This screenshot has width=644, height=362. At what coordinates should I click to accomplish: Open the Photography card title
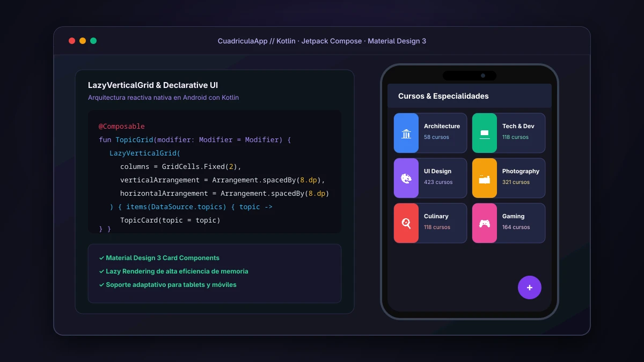(x=521, y=171)
